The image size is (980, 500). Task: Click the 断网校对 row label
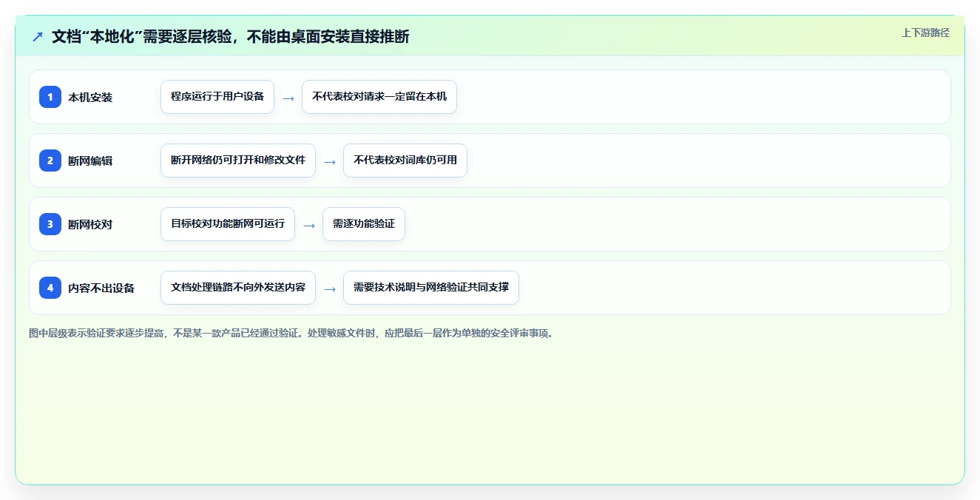point(90,224)
